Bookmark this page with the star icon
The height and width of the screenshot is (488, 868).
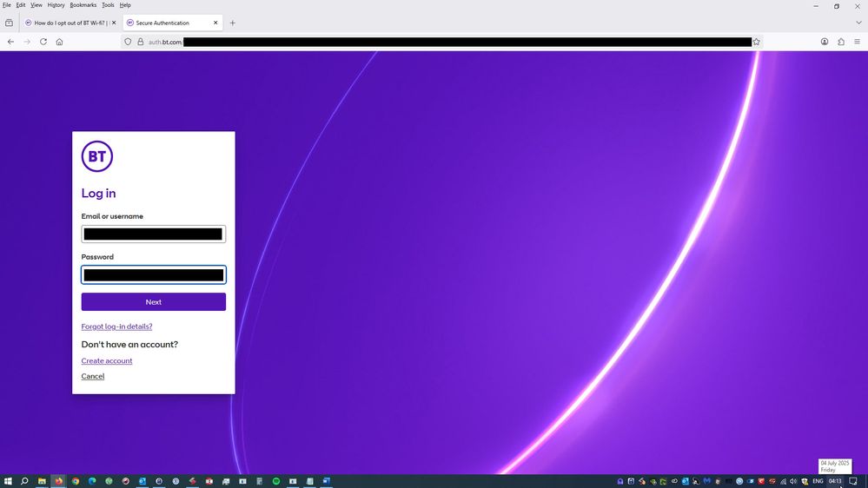[x=756, y=42]
